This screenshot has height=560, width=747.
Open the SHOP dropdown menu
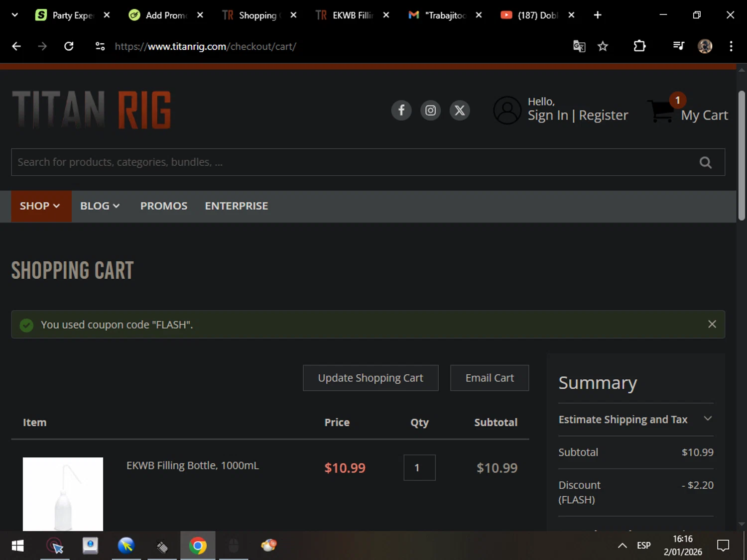click(41, 206)
